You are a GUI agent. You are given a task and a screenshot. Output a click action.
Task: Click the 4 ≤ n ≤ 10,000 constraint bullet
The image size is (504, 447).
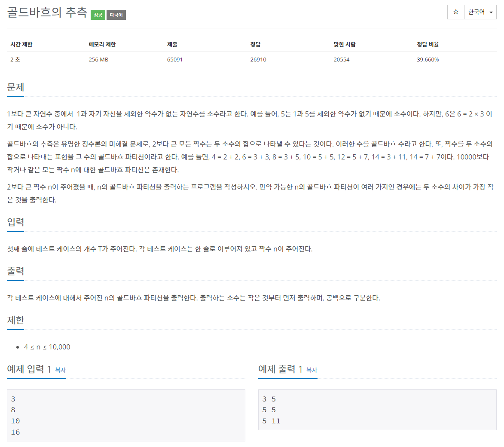point(47,347)
